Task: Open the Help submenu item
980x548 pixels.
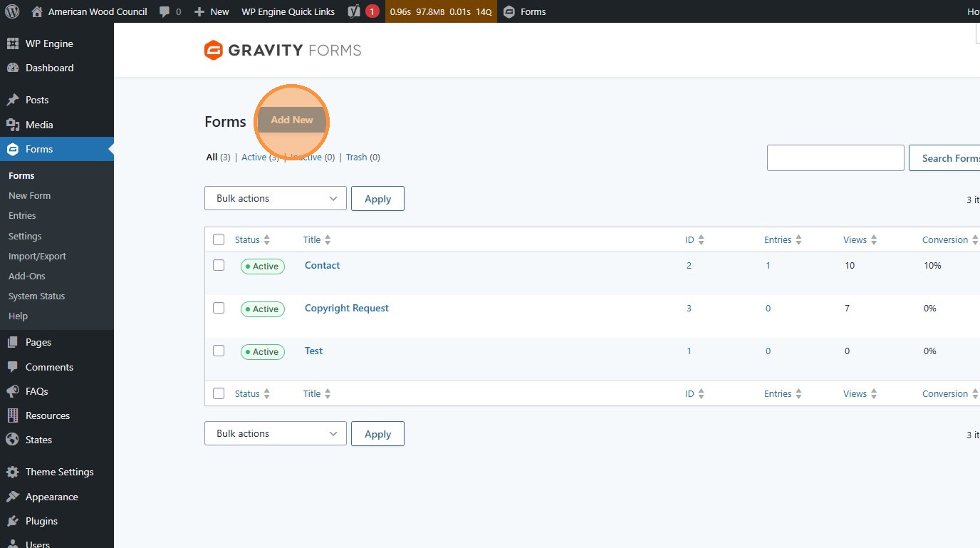Action: (x=18, y=316)
